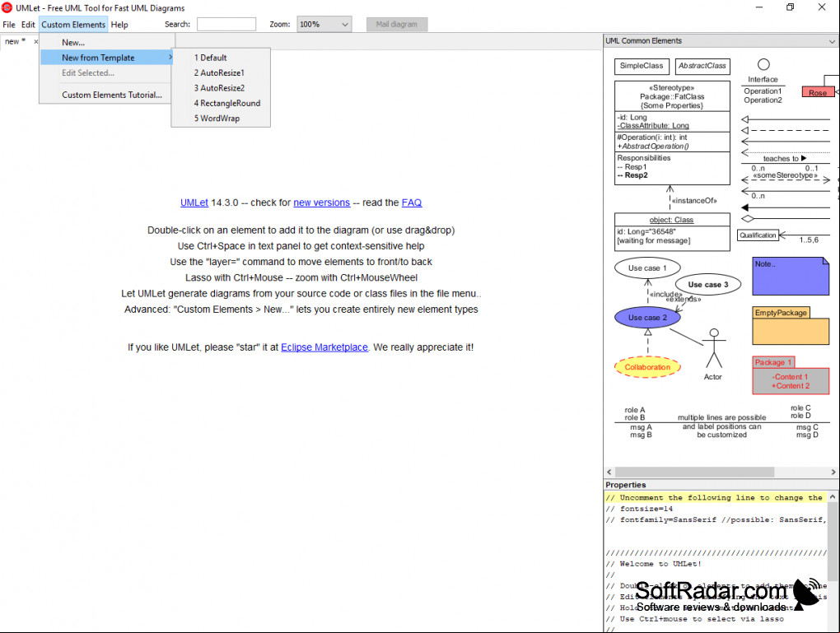Select the yellow Collaboration element
The image size is (840, 633).
[x=647, y=367]
